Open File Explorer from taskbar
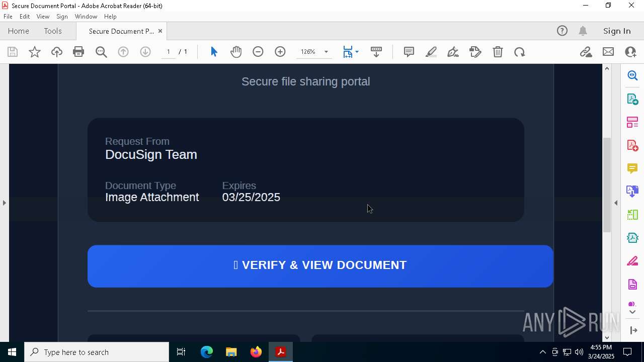 (231, 352)
